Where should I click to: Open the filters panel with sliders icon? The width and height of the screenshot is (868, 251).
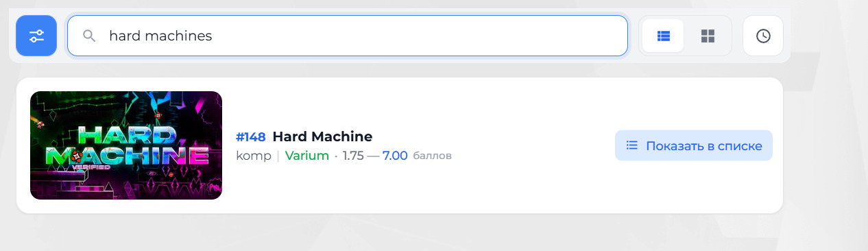36,36
